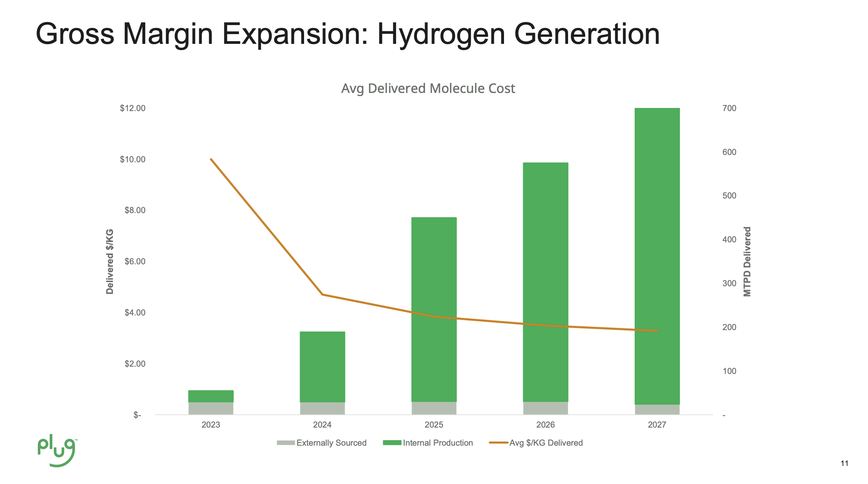The height and width of the screenshot is (484, 868).
Task: Click the MTPD Delivered axis title
Action: click(747, 261)
